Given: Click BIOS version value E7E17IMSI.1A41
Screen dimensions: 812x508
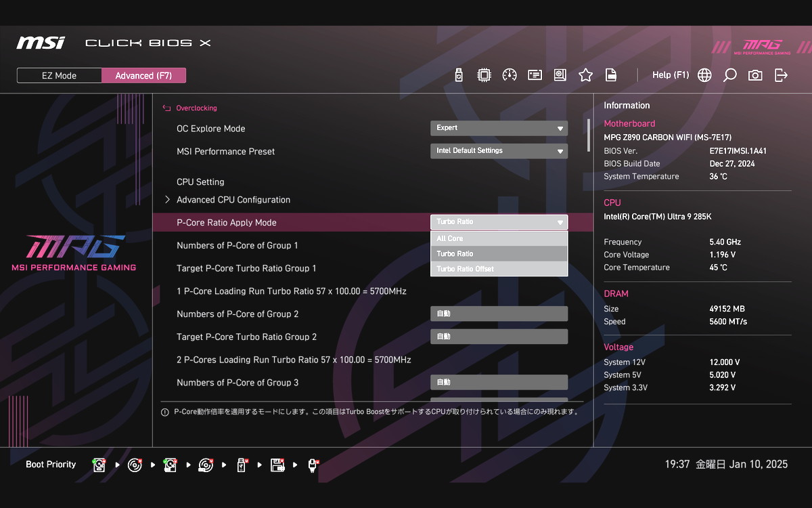Looking at the screenshot, I should (x=738, y=151).
